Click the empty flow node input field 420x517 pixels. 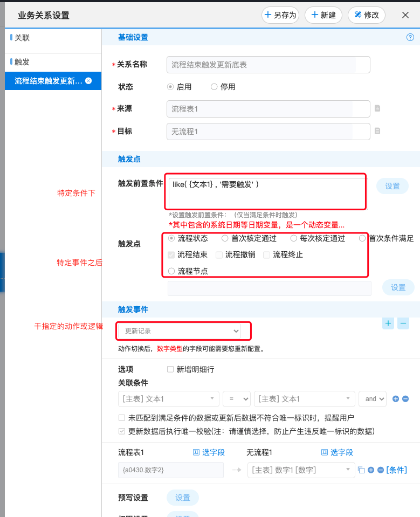(x=270, y=288)
